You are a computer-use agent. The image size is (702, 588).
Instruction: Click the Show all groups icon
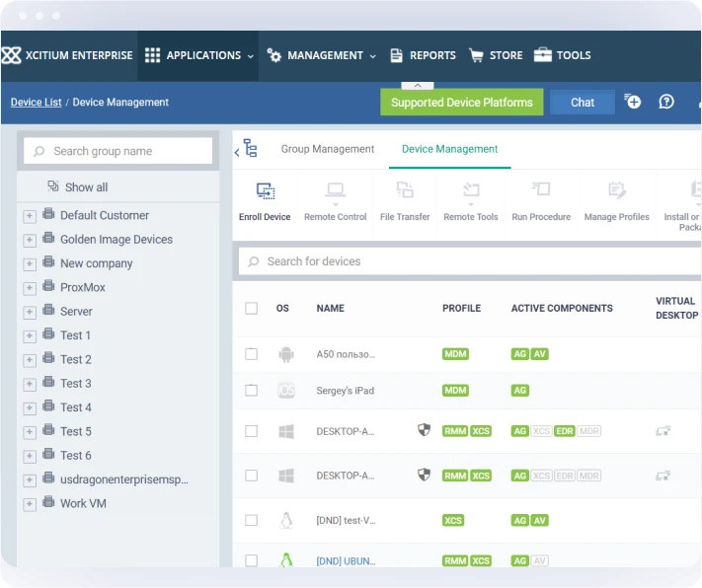(x=53, y=185)
